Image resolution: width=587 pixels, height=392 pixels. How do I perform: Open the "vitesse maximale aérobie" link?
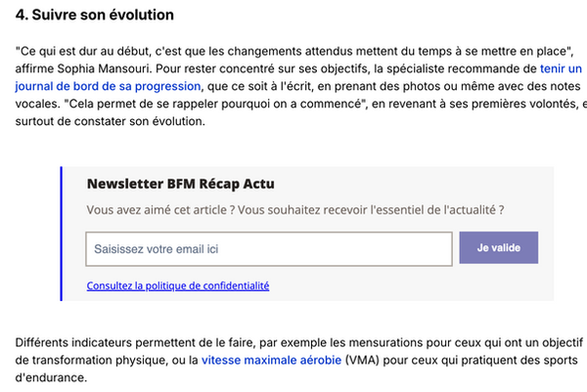271,360
